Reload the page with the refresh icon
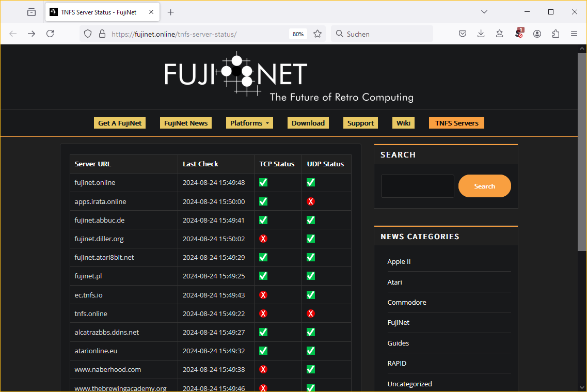587x392 pixels. click(x=50, y=34)
